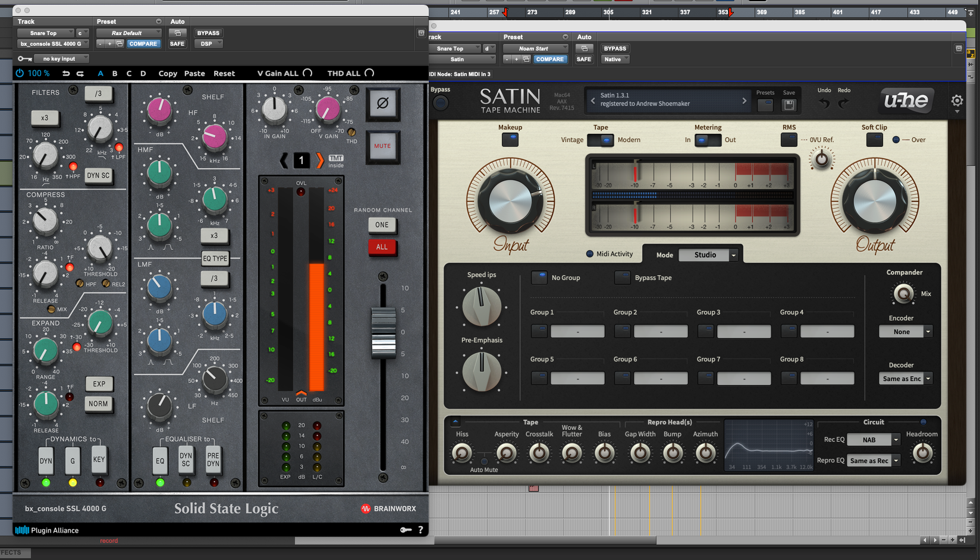Image resolution: width=980 pixels, height=560 pixels.
Task: Click the Satin Bypass round button
Action: 441,103
